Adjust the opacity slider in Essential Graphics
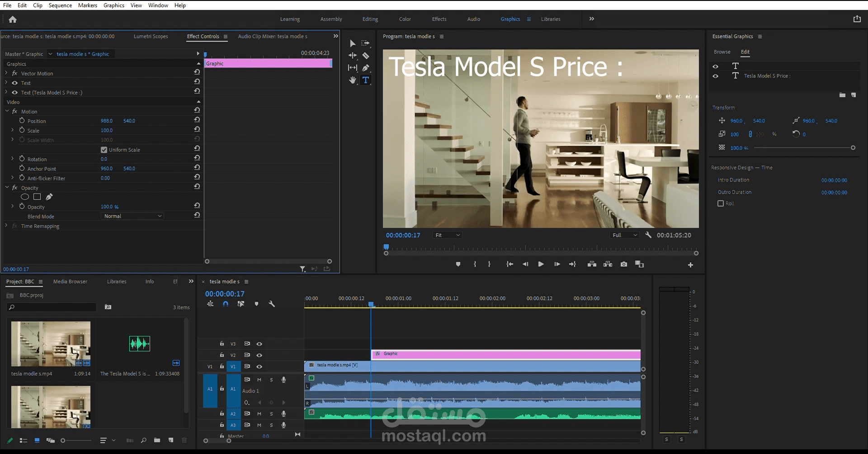This screenshot has height=454, width=868. 853,148
